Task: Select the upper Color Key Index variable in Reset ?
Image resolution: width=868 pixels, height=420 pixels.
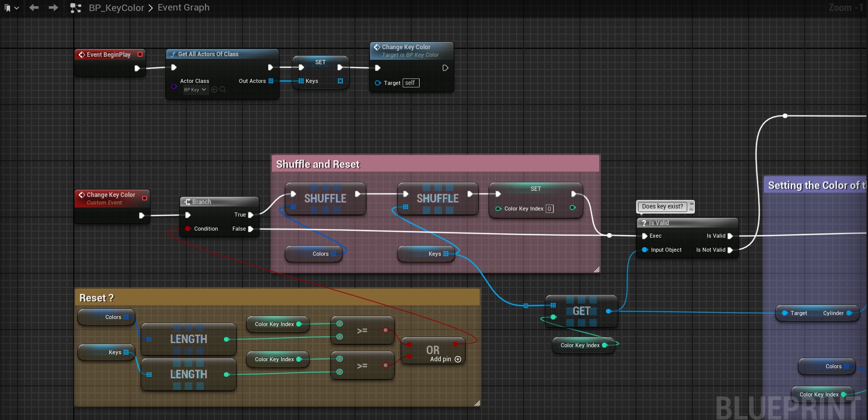Action: tap(278, 324)
